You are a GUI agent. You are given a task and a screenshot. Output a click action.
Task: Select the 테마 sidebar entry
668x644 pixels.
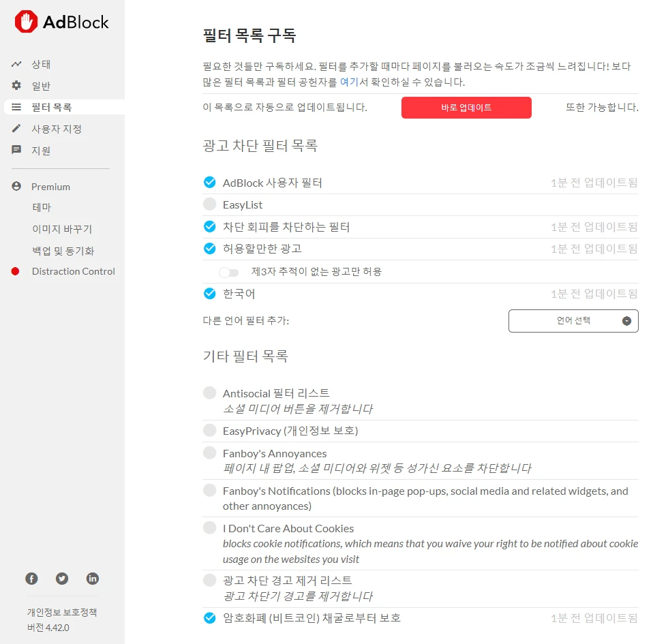click(x=42, y=206)
